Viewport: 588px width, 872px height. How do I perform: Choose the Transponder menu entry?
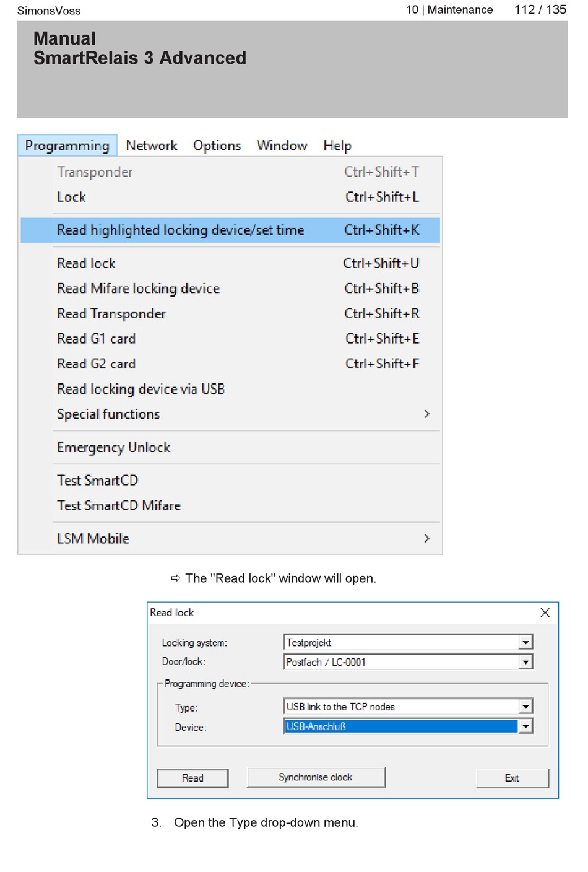coord(230,172)
